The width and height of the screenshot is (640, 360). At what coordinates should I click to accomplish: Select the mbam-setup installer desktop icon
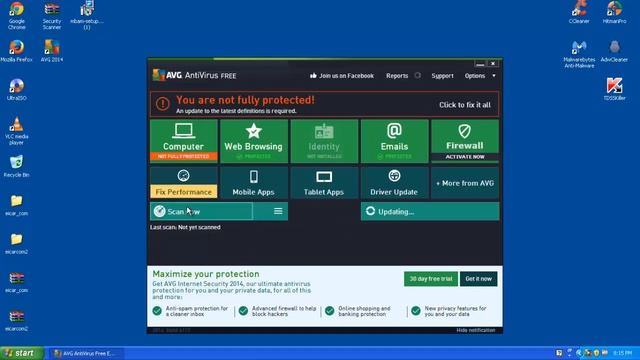[x=87, y=16]
